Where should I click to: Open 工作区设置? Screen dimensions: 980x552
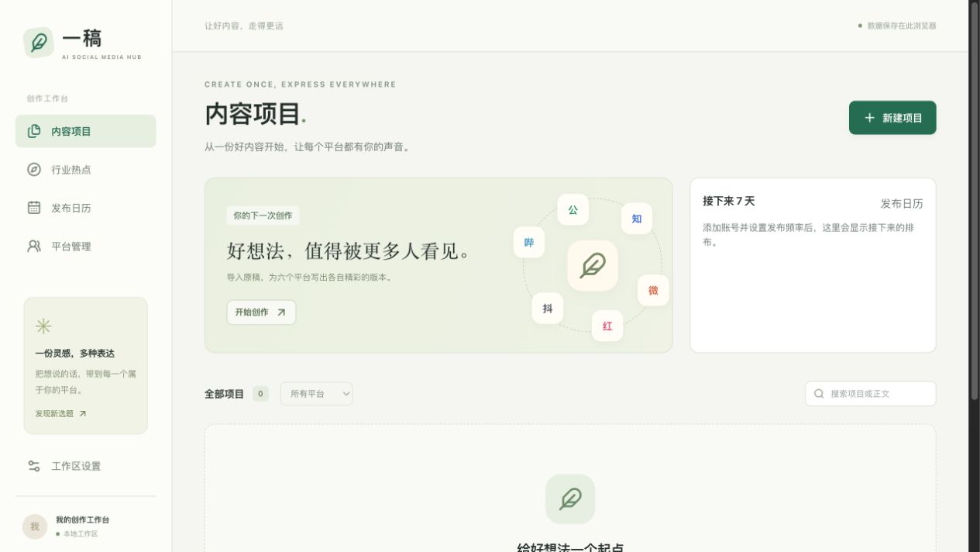click(x=85, y=466)
